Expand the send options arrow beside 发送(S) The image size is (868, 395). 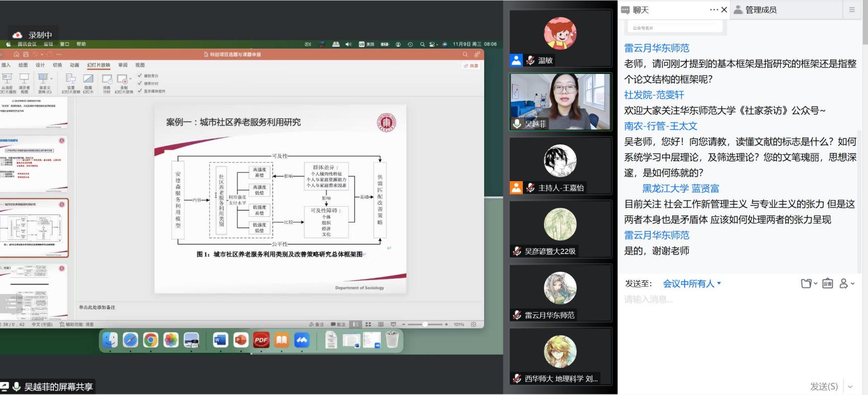(x=850, y=386)
